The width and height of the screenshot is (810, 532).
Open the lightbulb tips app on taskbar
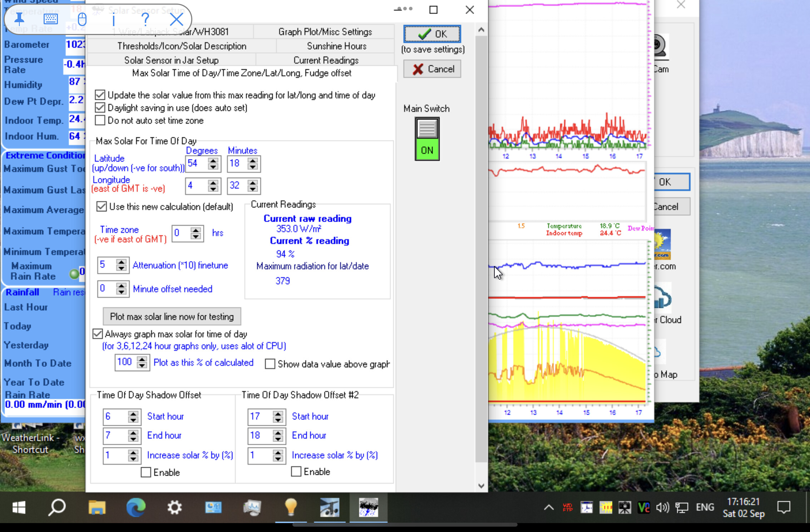coord(291,507)
